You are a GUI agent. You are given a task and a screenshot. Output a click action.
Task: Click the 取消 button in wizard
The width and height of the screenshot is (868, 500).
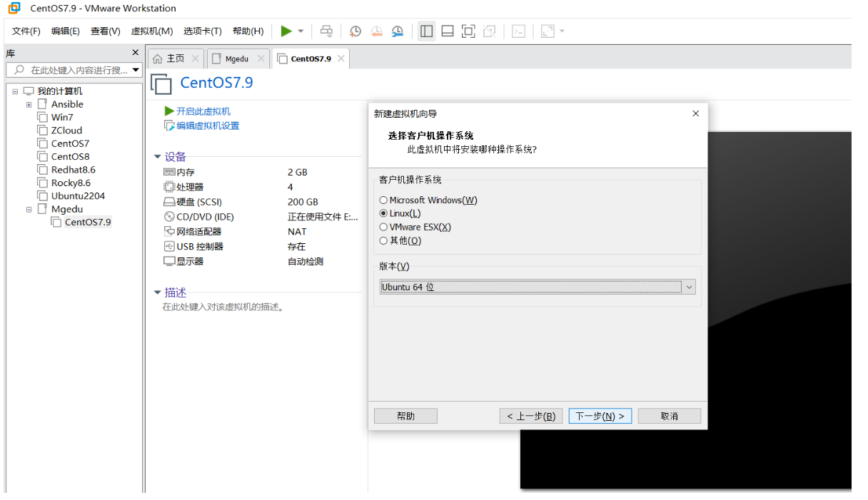(x=670, y=416)
